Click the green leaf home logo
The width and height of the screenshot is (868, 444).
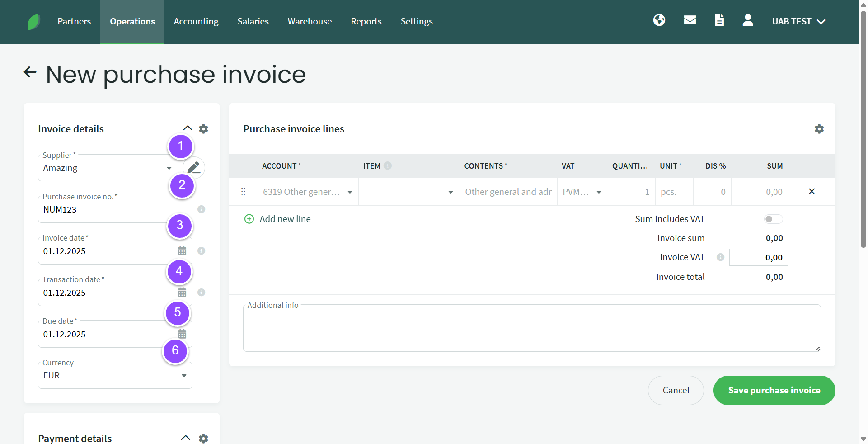[34, 22]
